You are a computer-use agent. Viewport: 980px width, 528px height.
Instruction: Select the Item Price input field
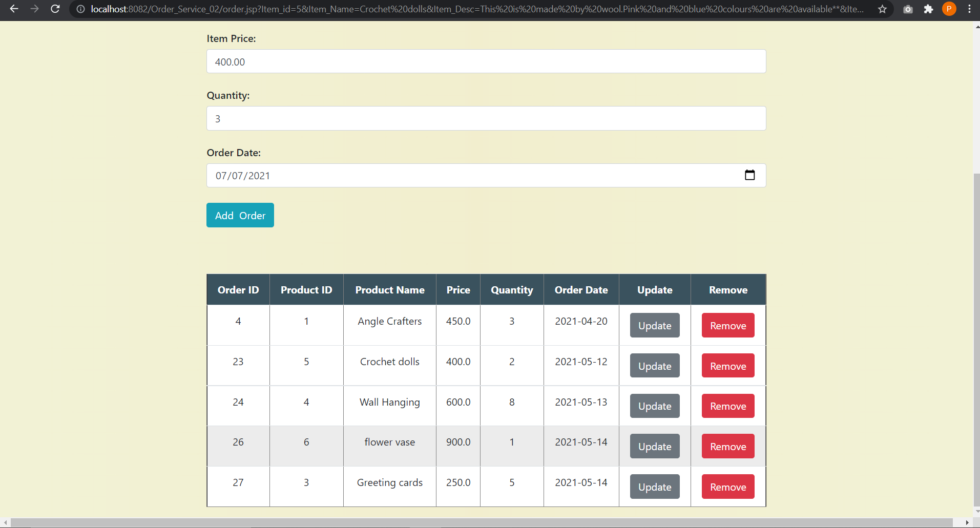click(x=486, y=61)
